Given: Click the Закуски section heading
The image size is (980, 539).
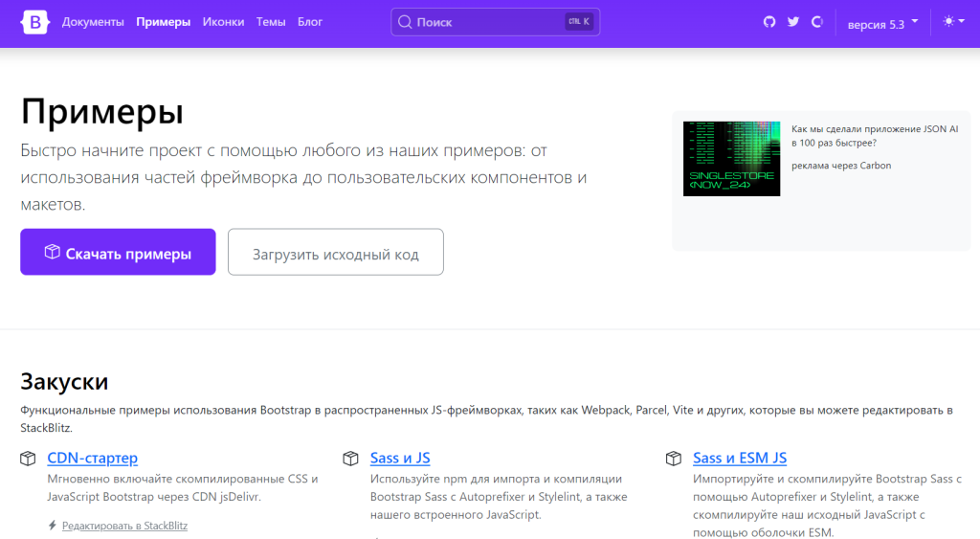Looking at the screenshot, I should coord(64,381).
